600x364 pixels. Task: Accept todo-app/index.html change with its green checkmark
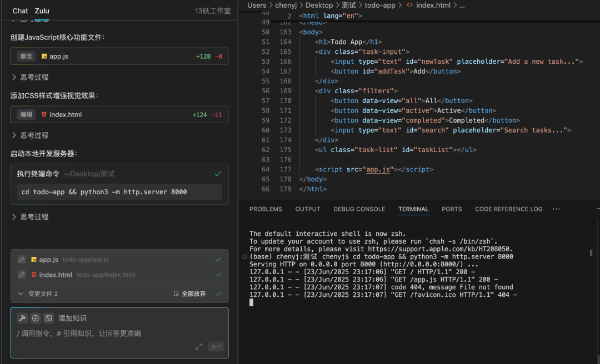pos(218,275)
